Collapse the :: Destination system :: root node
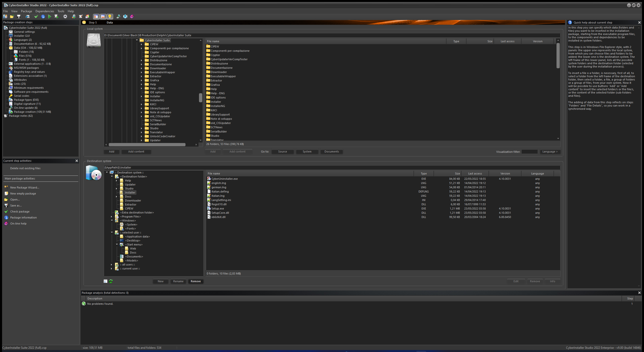The height and width of the screenshot is (352, 644). coord(107,172)
